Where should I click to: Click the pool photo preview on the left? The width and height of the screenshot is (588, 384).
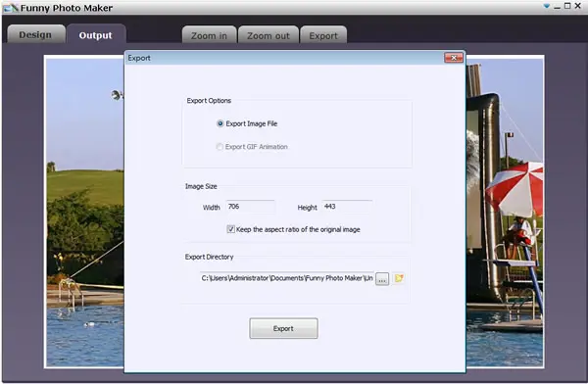tap(85, 212)
